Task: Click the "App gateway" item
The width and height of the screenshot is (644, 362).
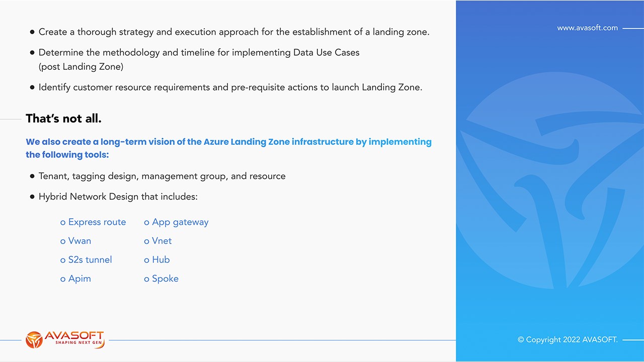Action: pyautogui.click(x=176, y=222)
